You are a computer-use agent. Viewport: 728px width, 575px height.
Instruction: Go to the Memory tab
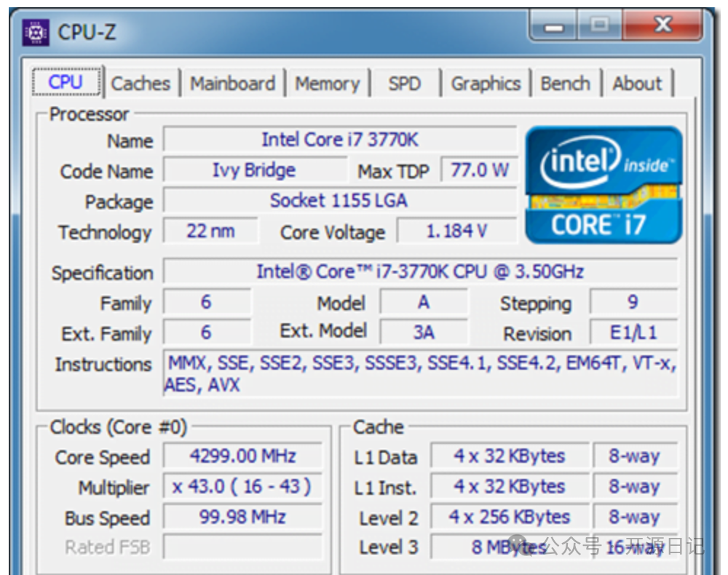tap(328, 84)
